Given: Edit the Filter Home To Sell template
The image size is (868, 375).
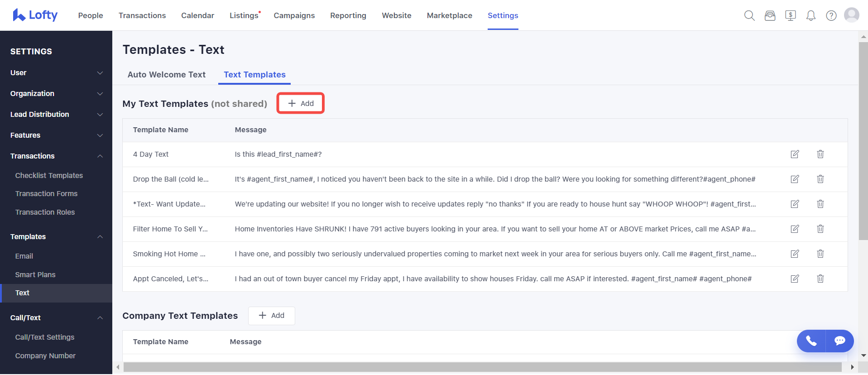Looking at the screenshot, I should (x=795, y=229).
